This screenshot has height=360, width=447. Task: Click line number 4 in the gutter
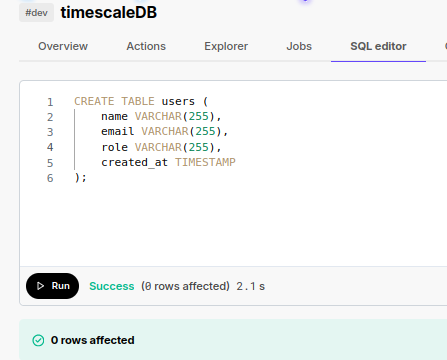pos(50,147)
